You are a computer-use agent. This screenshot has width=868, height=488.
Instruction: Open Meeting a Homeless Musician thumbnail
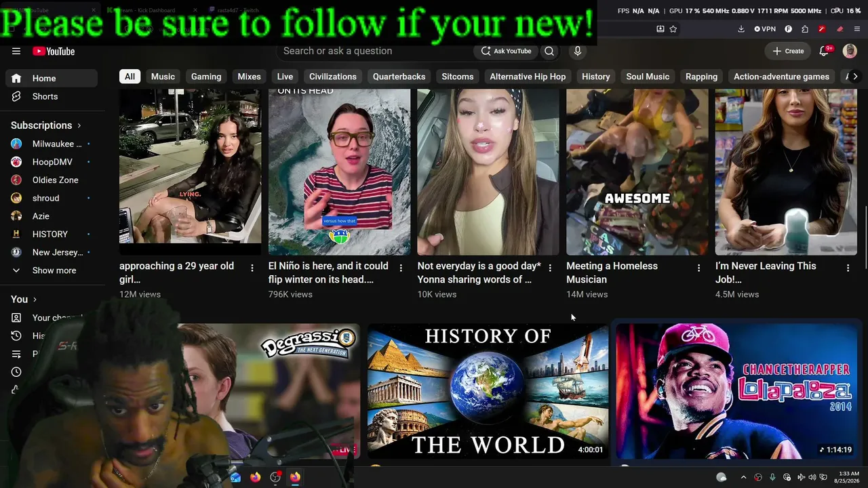tap(637, 172)
